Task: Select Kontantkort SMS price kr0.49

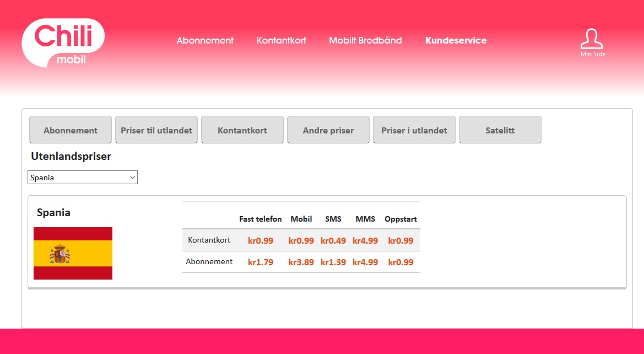Action: point(333,240)
